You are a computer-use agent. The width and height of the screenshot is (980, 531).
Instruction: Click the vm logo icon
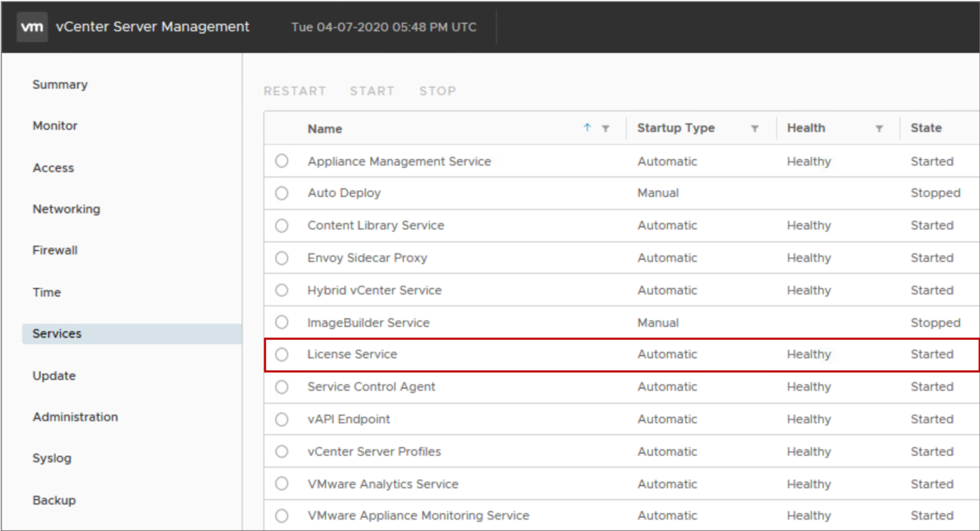click(32, 27)
